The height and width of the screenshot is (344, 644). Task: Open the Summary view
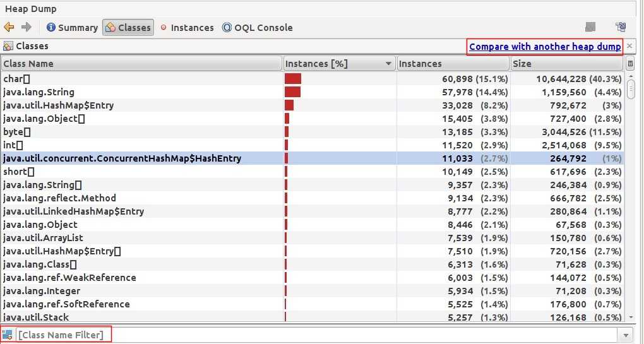[x=72, y=28]
